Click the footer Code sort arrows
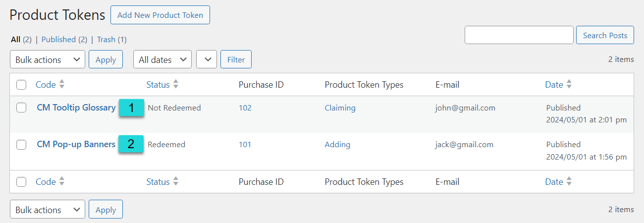 coord(62,182)
